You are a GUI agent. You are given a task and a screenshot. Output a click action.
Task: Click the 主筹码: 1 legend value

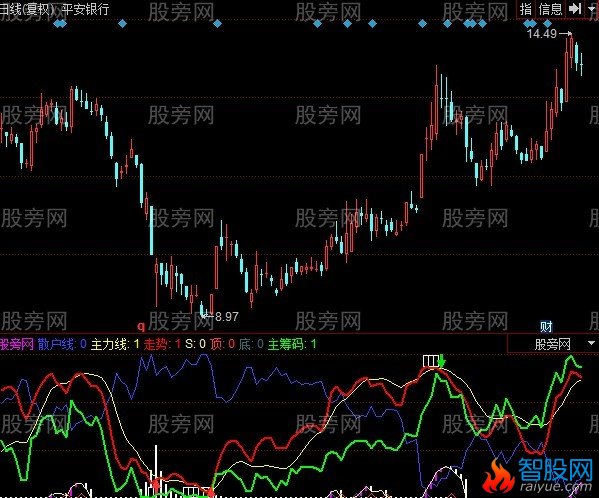point(292,344)
